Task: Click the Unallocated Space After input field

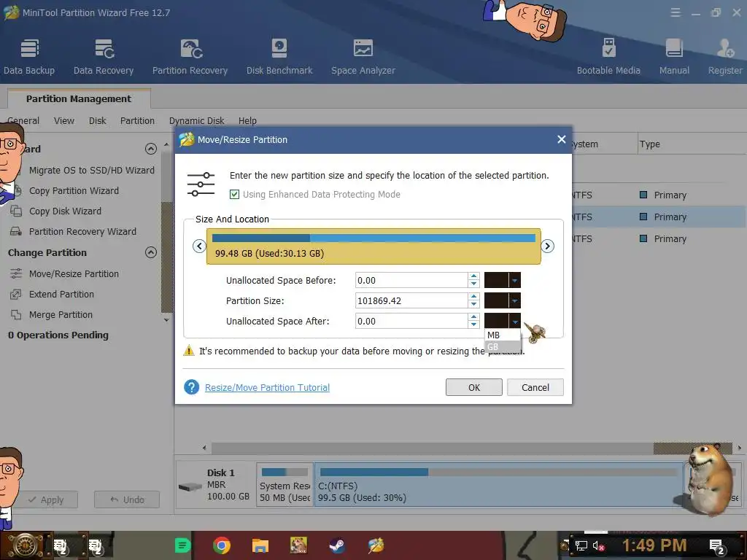Action: point(411,322)
